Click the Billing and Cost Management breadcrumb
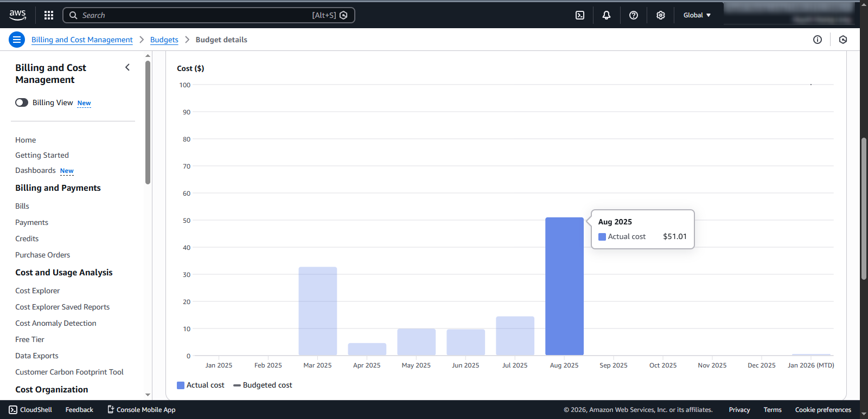868x419 pixels. (x=82, y=40)
